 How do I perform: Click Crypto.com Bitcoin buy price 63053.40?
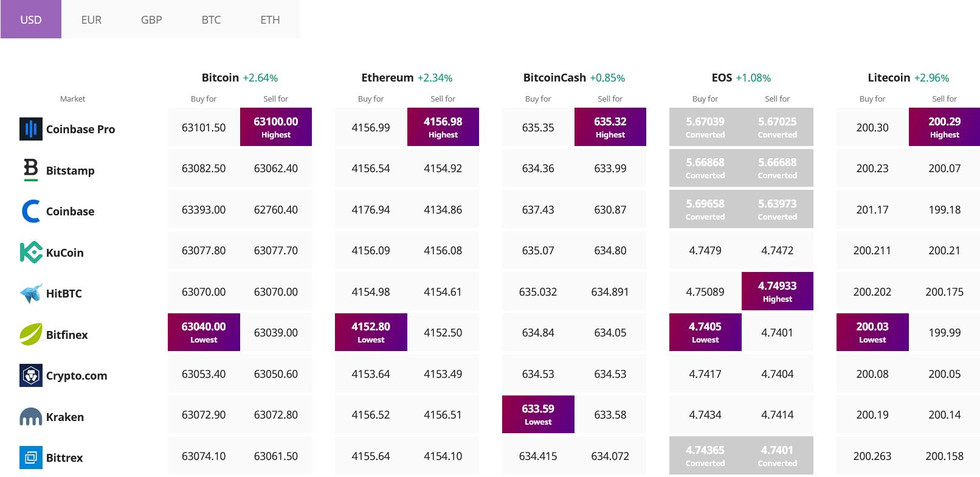(x=204, y=374)
